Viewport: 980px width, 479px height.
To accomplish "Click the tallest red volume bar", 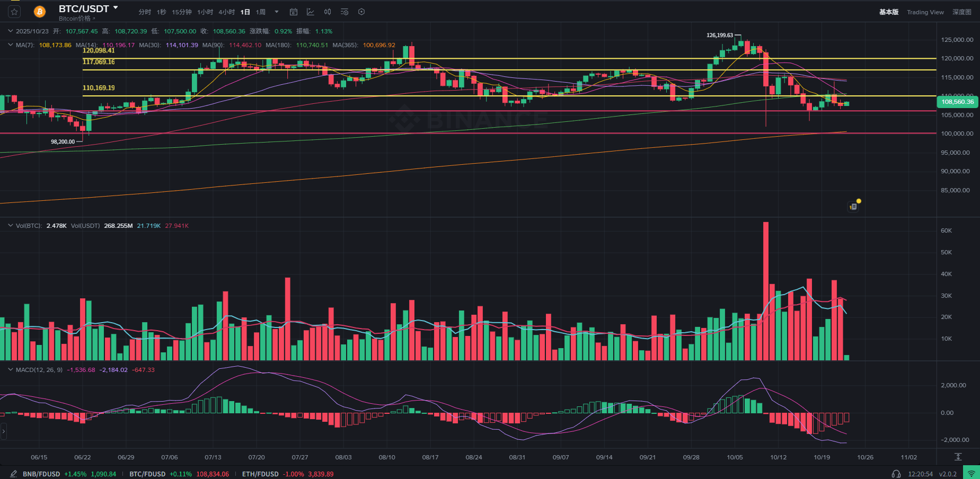I will click(766, 291).
